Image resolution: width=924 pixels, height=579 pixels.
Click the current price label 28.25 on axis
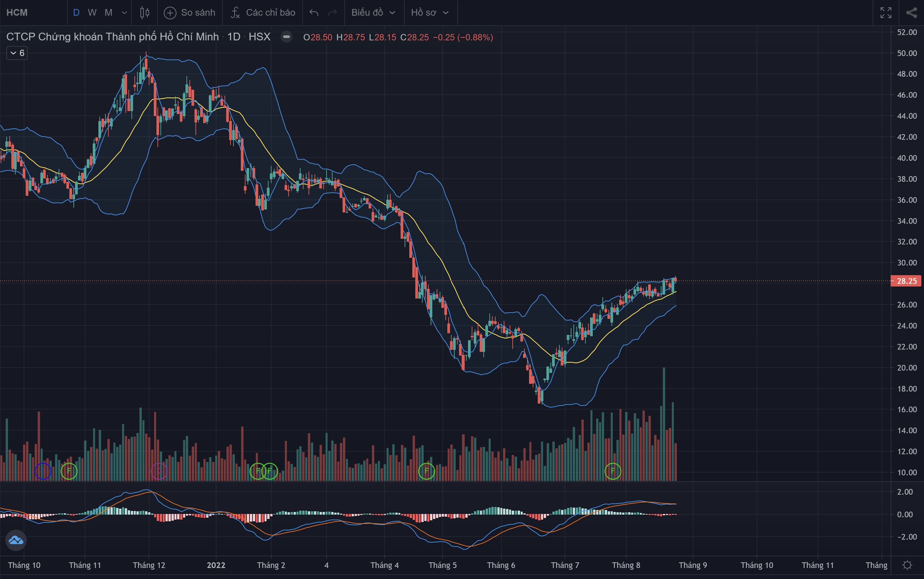(906, 281)
